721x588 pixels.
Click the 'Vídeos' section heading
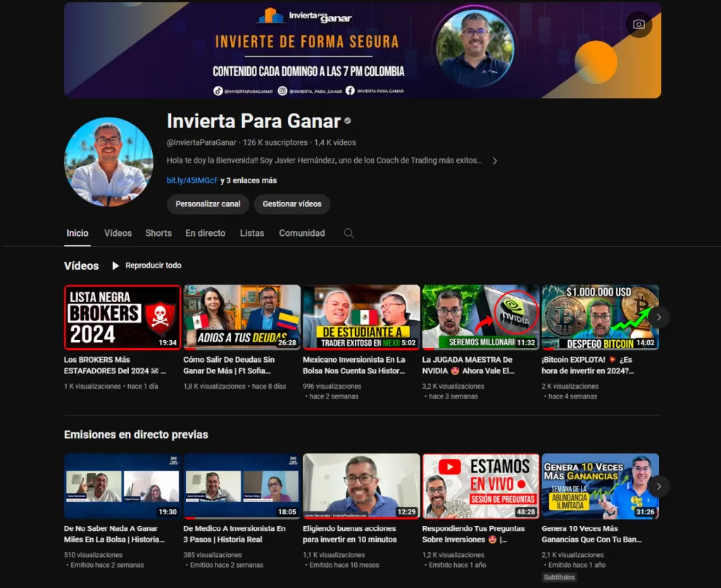coord(82,265)
